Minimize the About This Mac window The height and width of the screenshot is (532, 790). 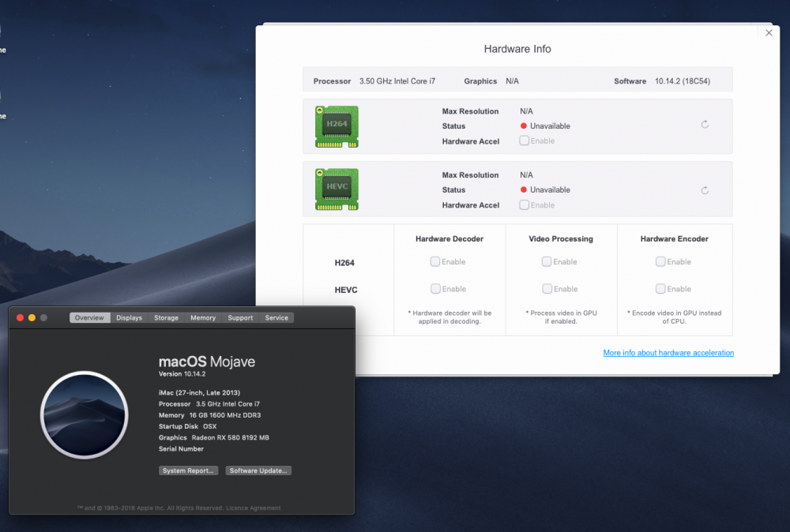coord(32,317)
